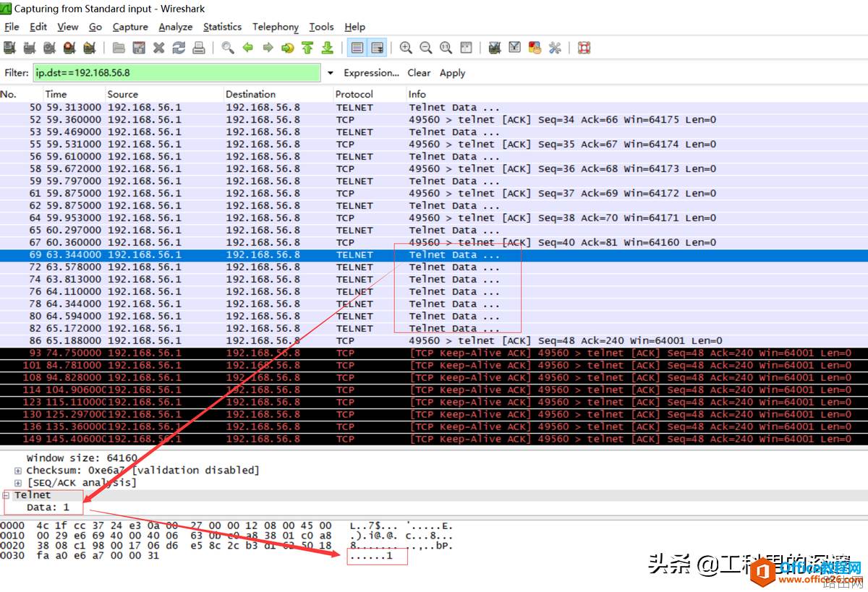Toggle packet colorize toolbar button
868x592 pixels.
(x=357, y=48)
